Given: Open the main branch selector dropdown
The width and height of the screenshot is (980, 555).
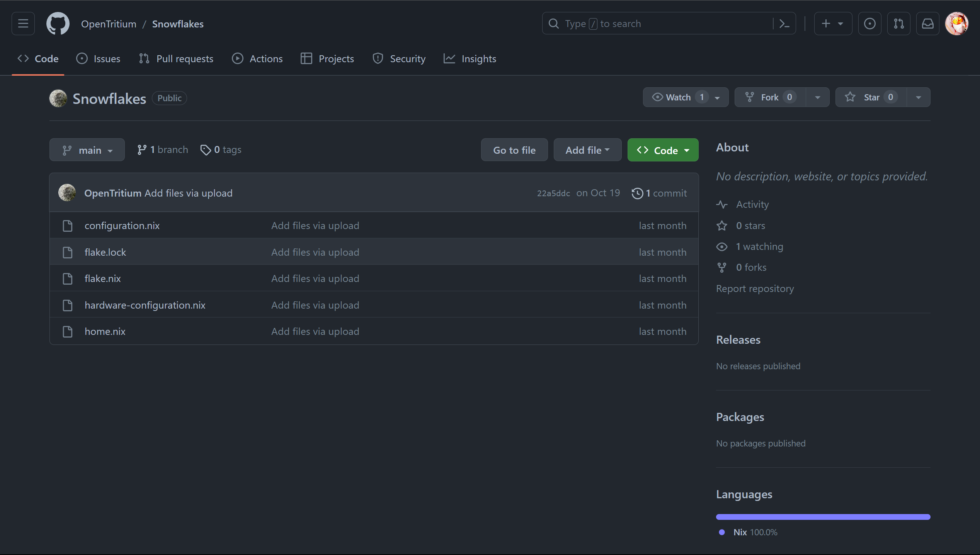Looking at the screenshot, I should [87, 150].
